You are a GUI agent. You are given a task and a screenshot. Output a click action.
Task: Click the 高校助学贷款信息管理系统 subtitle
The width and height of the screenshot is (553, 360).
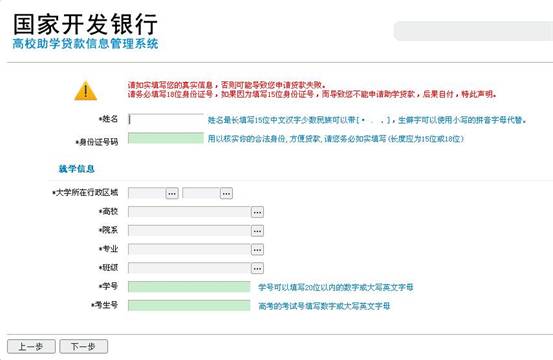(x=85, y=44)
